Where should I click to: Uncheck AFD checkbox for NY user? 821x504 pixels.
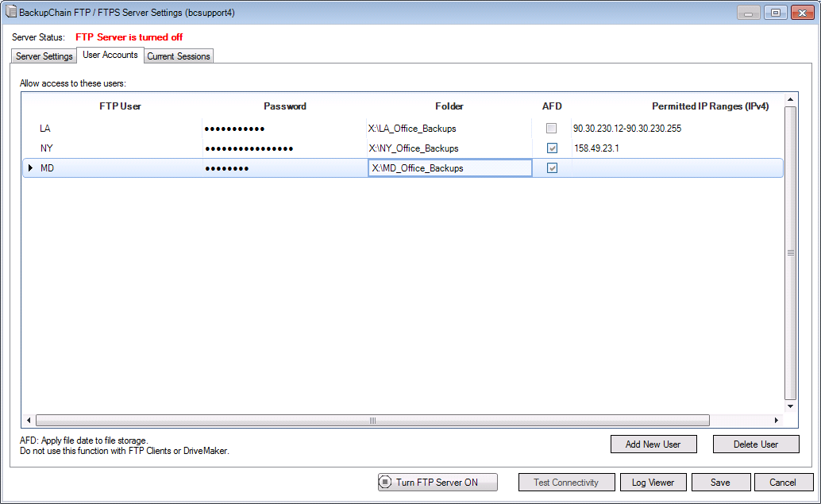552,148
